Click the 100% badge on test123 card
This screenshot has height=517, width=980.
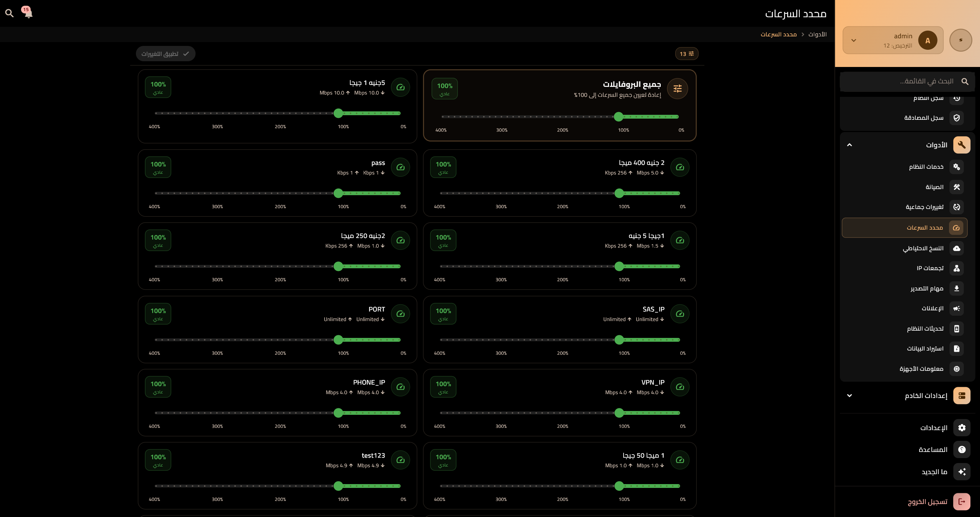coord(158,460)
